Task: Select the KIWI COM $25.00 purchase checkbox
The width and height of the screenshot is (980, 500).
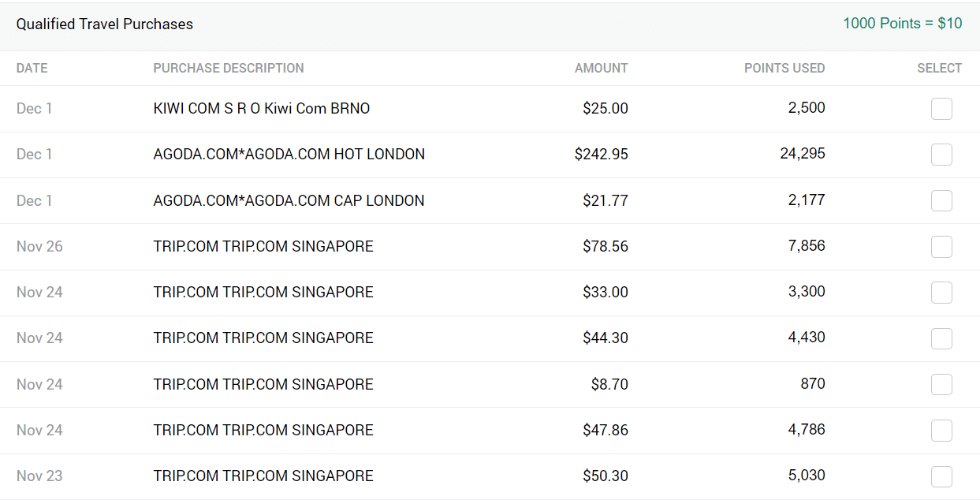Action: coord(941,109)
